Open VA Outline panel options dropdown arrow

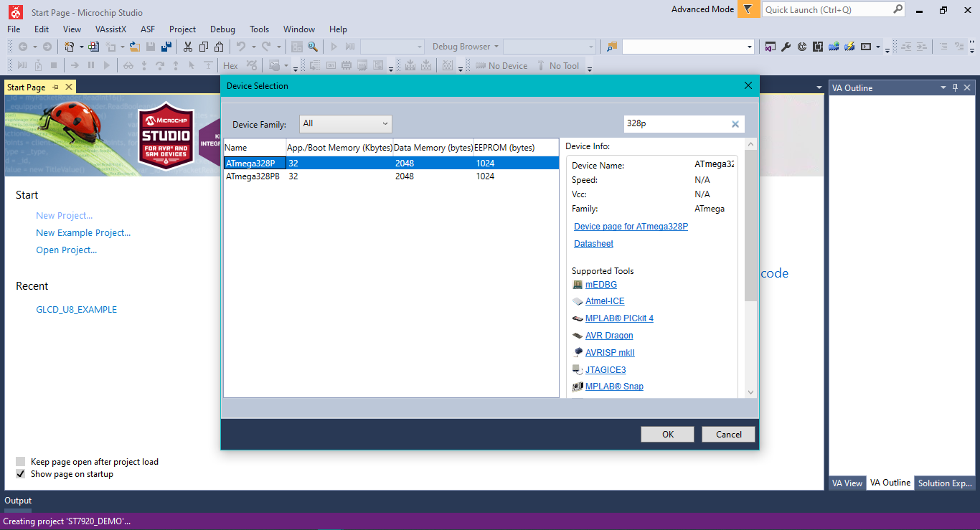coord(943,87)
